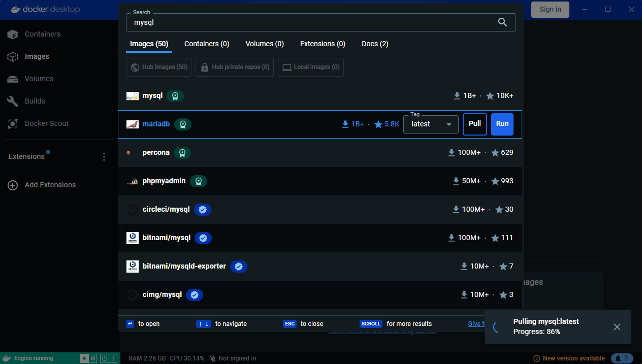
Task: Toggle the Hub images (50) filter
Action: 158,67
